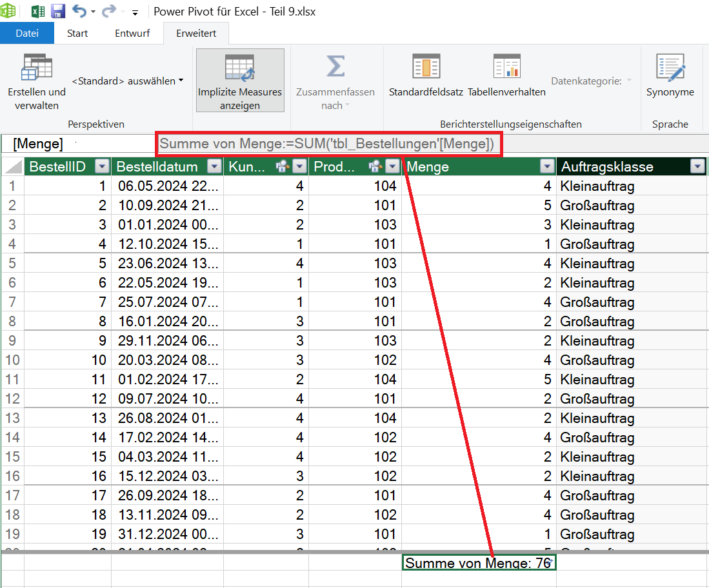The image size is (709, 588).
Task: Open filter dropdown for Bestelldatum column
Action: point(214,167)
